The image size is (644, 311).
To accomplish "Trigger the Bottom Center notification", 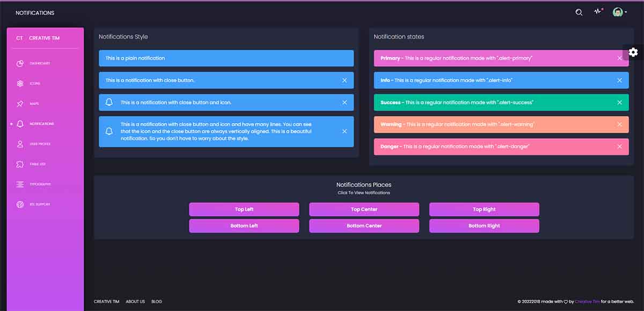I will (364, 226).
